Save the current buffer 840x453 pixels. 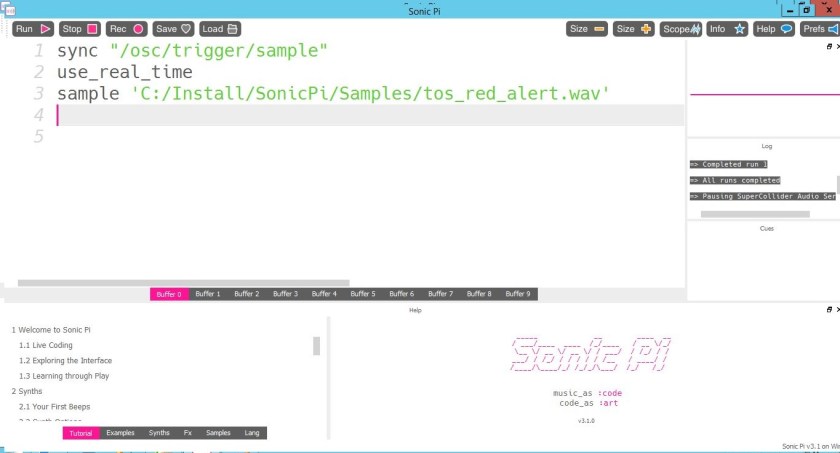pos(173,29)
